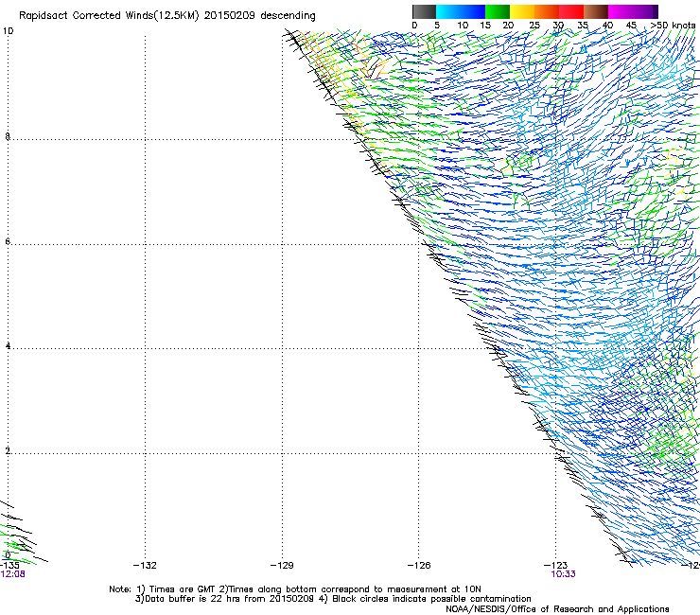Click the dark purple 45-50 knots legend color
The height and width of the screenshot is (615, 700).
pos(645,11)
